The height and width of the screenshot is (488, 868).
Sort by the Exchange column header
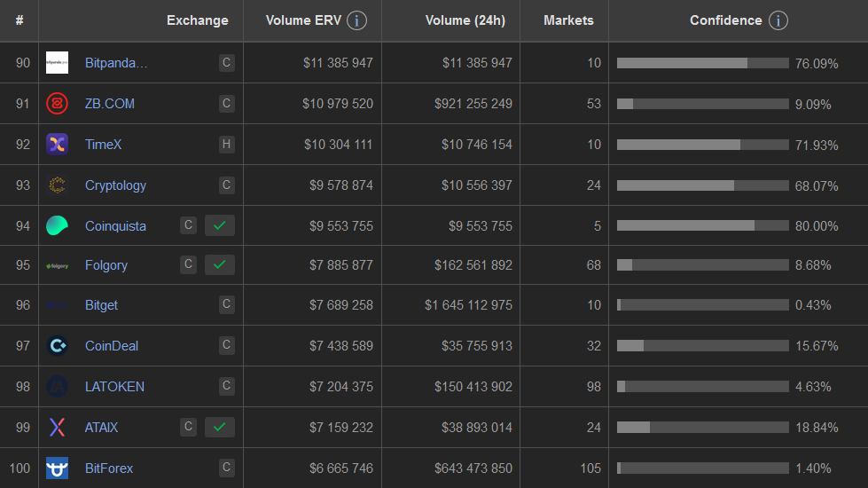(197, 20)
